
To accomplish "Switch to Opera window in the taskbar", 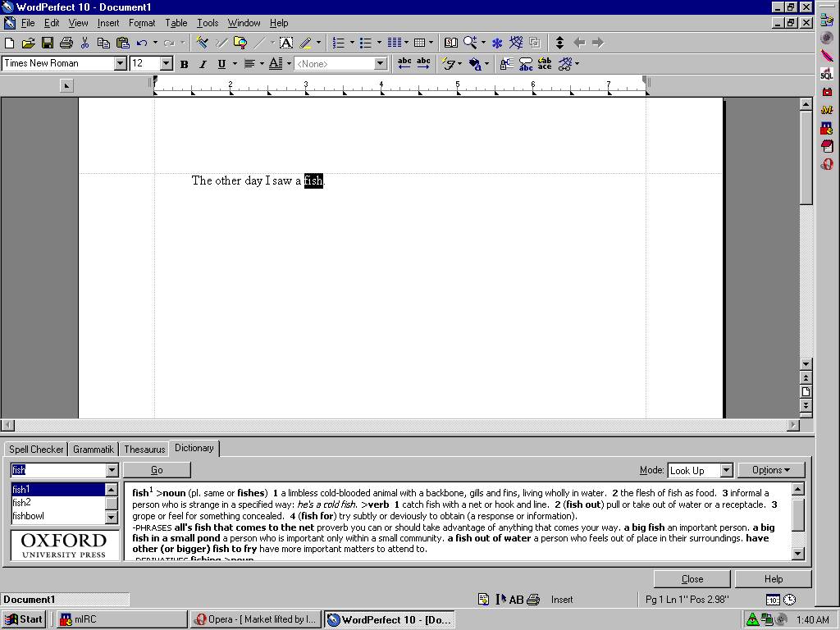I will (x=256, y=620).
